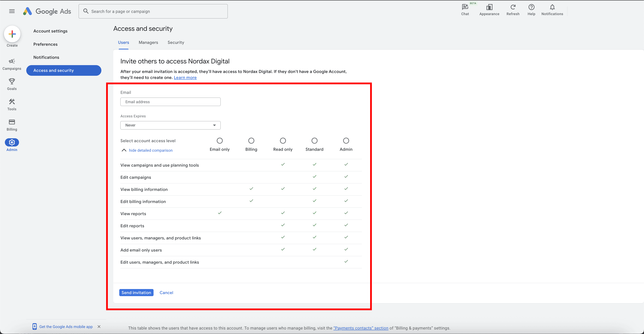Screen dimensions: 644x334
Task: Click the Email only checkmark for View reports
Action: (x=220, y=213)
